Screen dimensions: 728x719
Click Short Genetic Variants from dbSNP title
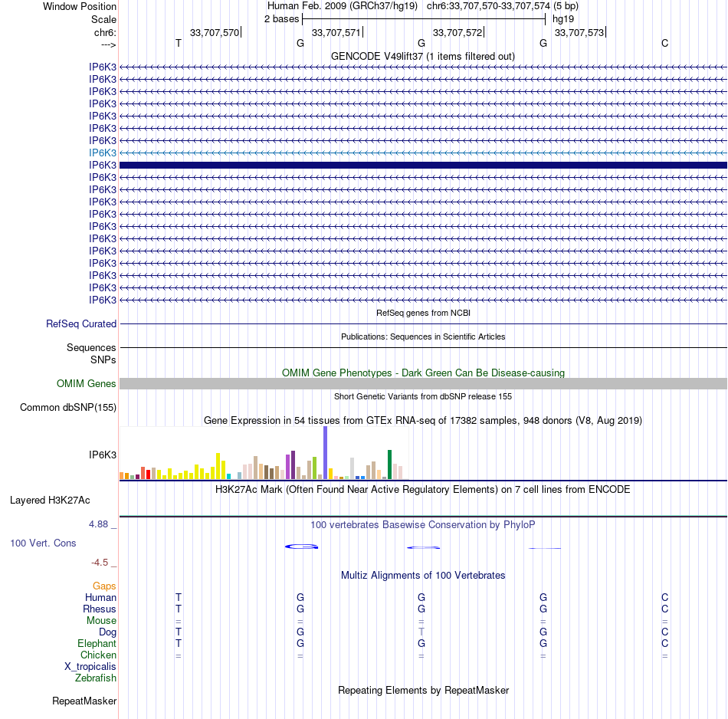click(423, 396)
